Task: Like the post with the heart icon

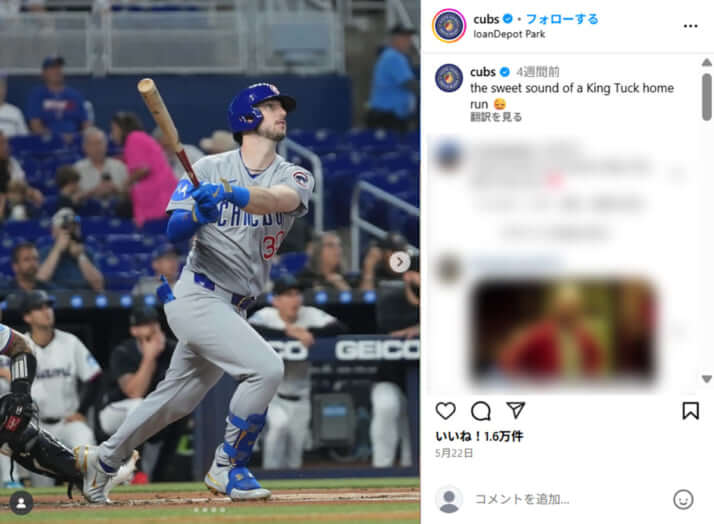Action: point(445,411)
